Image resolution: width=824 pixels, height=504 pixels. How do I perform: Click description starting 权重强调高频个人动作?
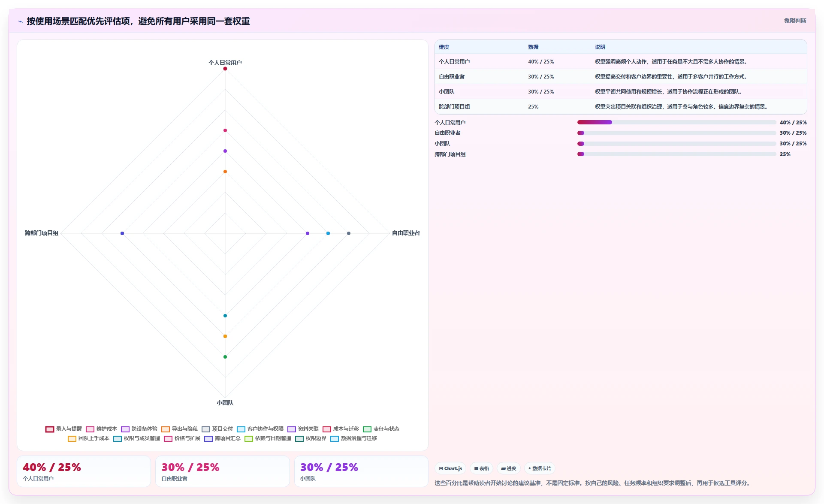(672, 62)
